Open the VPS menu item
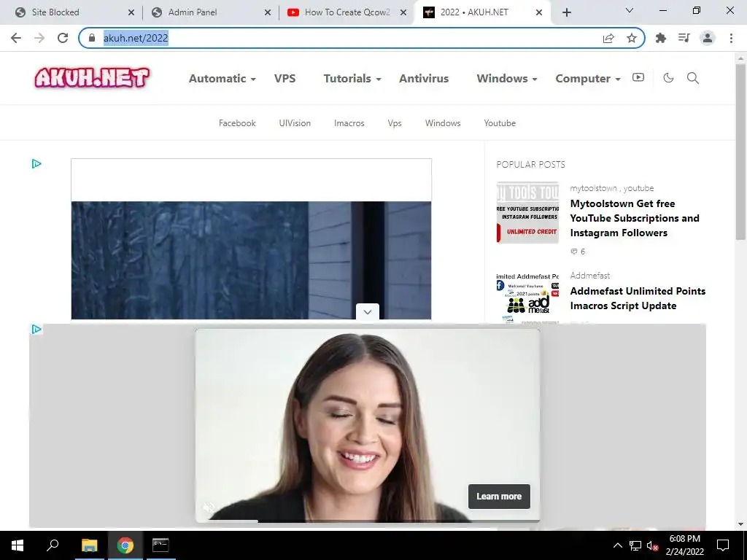747x560 pixels. pyautogui.click(x=285, y=79)
